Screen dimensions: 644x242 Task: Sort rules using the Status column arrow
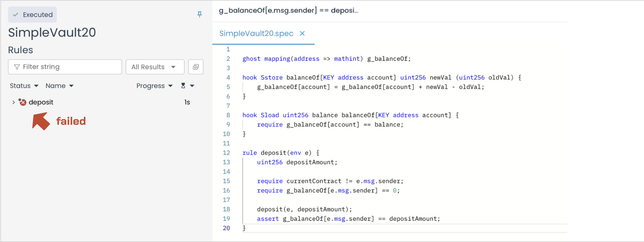(36, 86)
